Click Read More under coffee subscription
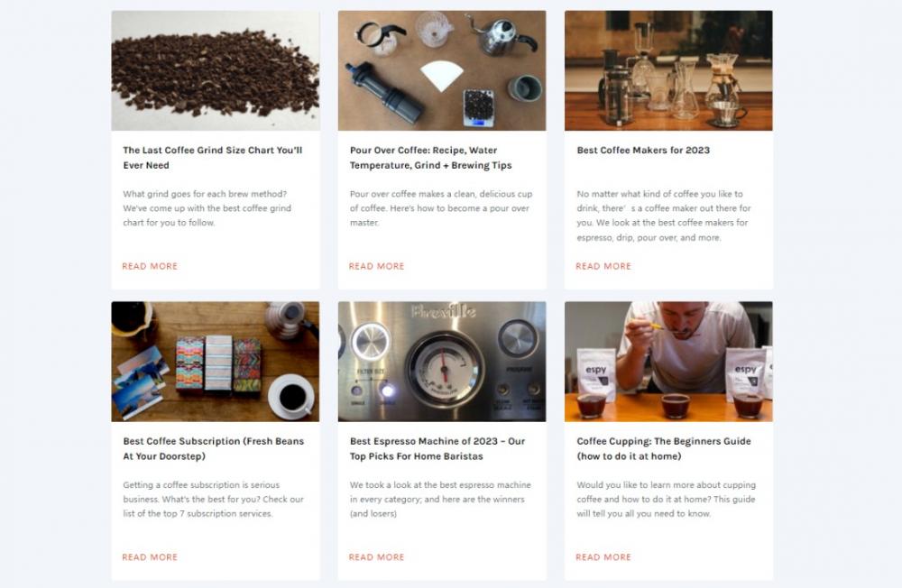The height and width of the screenshot is (588, 902). click(150, 557)
